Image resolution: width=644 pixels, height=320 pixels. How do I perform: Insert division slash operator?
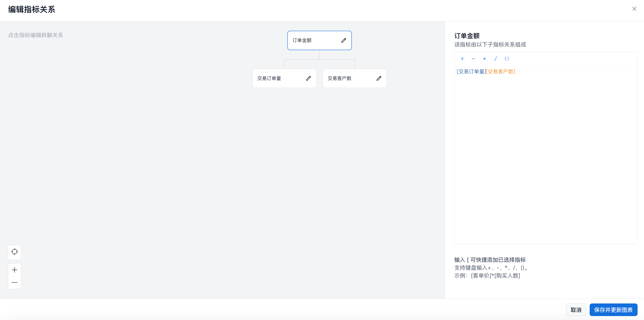point(495,59)
